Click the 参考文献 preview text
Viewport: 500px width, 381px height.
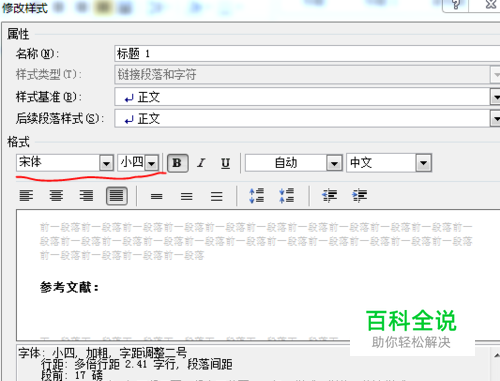click(69, 287)
